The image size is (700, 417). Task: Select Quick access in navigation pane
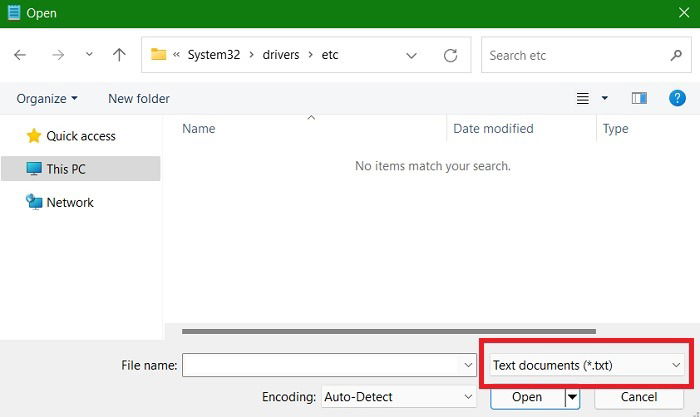pyautogui.click(x=80, y=136)
